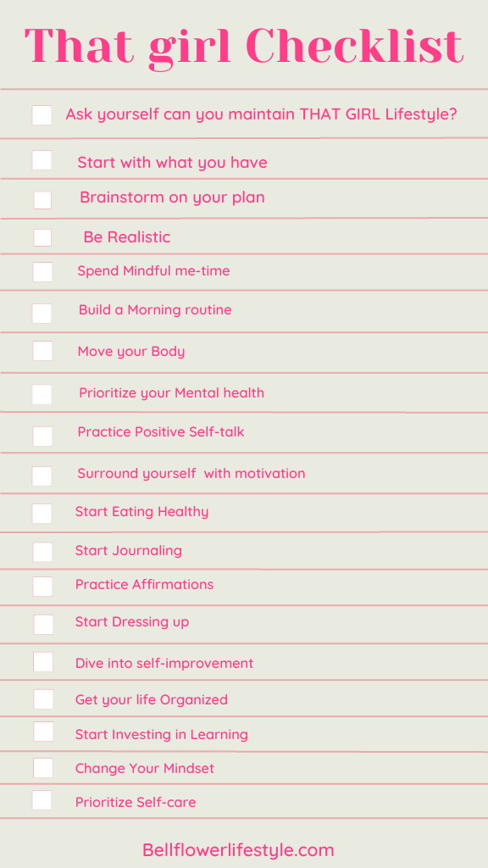The image size is (488, 868).
Task: Mark Dive into self-improvement checkbox
Action: click(42, 662)
